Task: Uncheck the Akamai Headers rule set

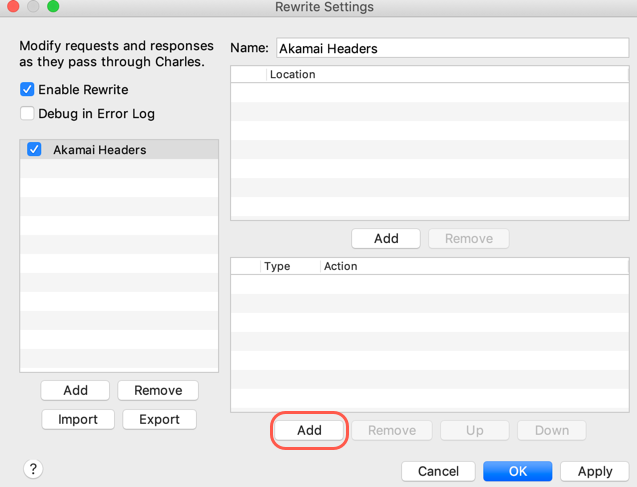Action: 35,150
